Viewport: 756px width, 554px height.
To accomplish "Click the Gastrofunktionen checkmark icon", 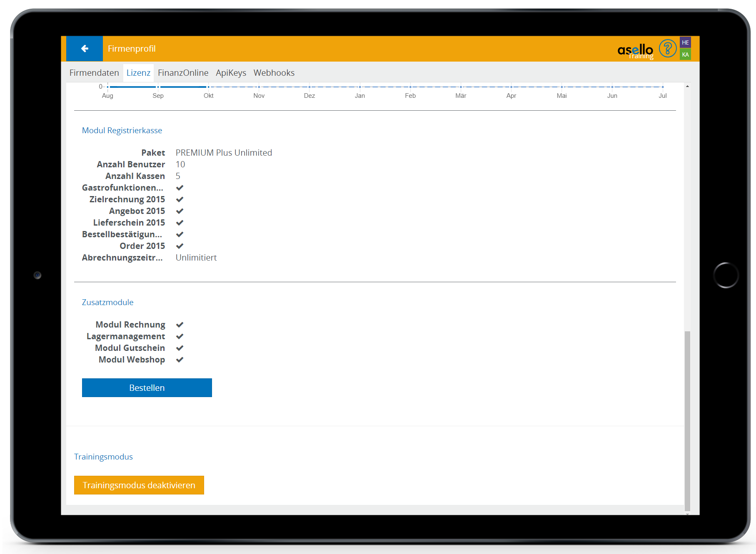I will point(180,188).
